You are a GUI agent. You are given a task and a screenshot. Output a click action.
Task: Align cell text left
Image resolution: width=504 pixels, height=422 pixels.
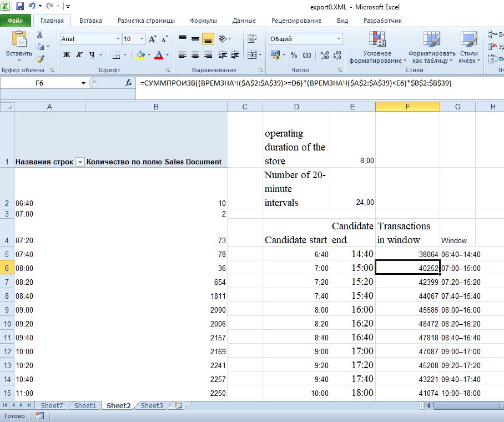(182, 54)
